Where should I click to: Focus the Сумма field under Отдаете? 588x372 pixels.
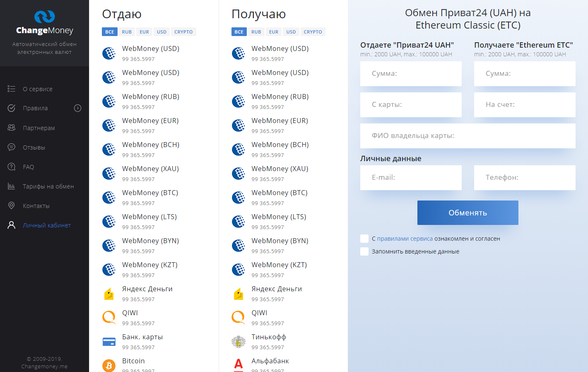(x=411, y=74)
